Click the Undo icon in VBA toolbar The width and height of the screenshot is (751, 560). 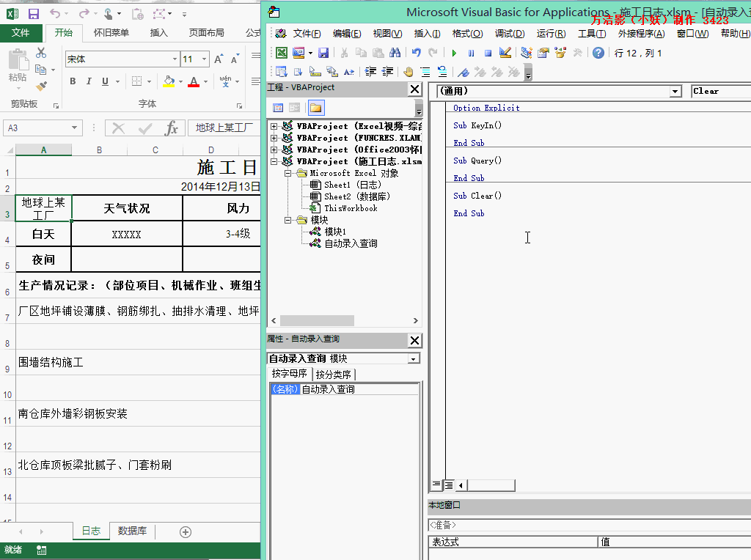[417, 53]
